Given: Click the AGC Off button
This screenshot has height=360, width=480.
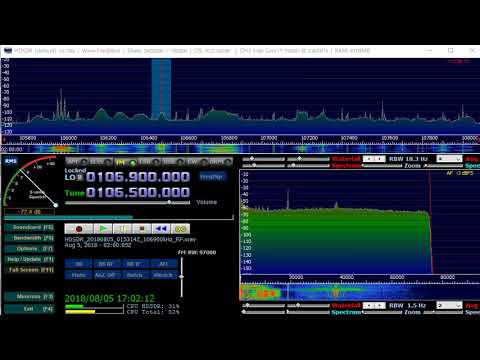Looking at the screenshot, I should point(106,275).
